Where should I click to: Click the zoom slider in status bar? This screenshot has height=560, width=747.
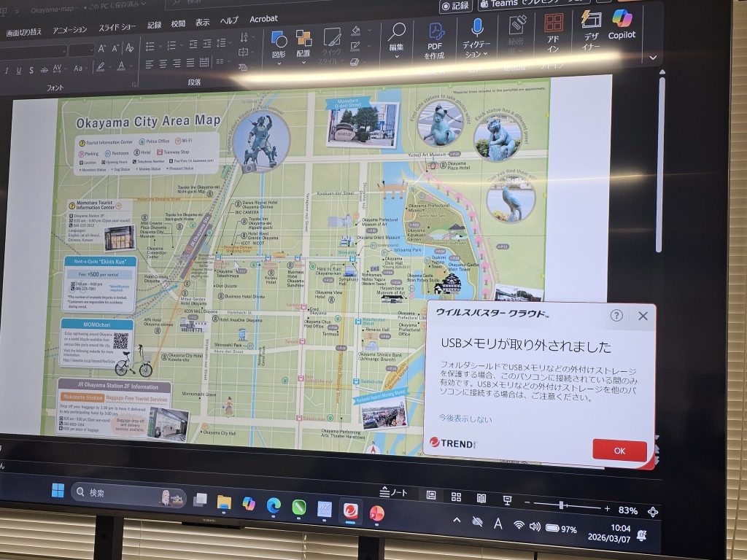561,505
